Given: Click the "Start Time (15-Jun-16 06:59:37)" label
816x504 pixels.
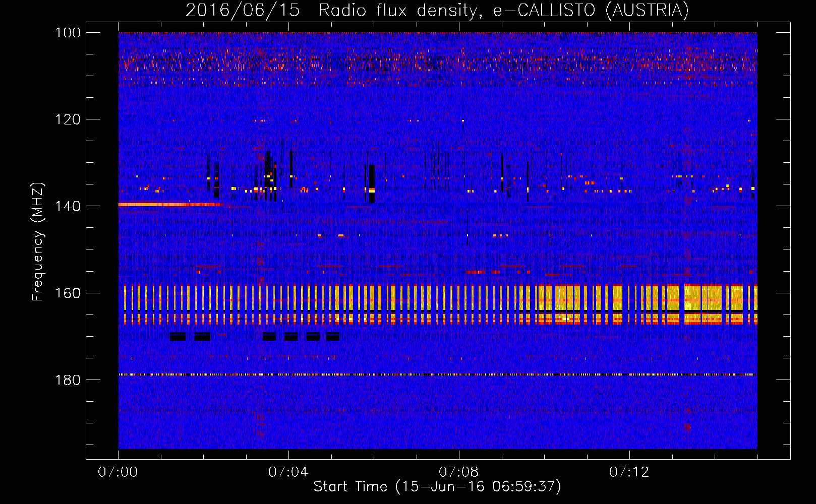Looking at the screenshot, I should click(x=437, y=487).
